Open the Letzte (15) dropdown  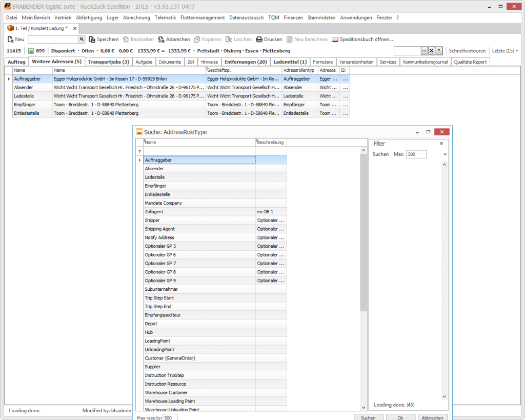click(505, 51)
